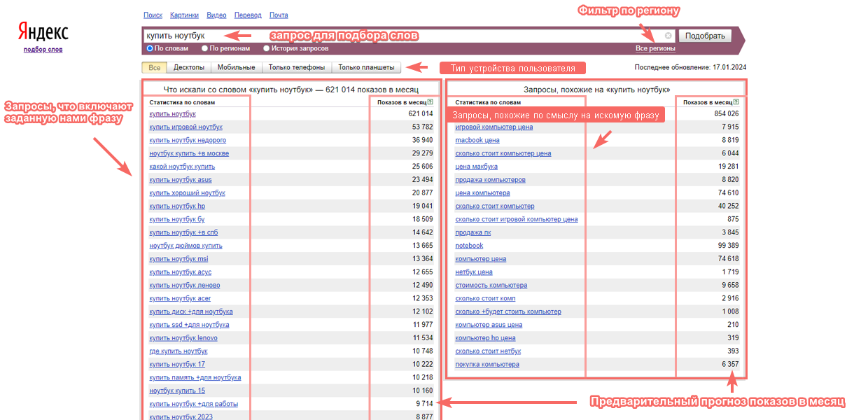Open the "купить ноутбук +для работы" link
The width and height of the screenshot is (868, 420).
pos(193,404)
